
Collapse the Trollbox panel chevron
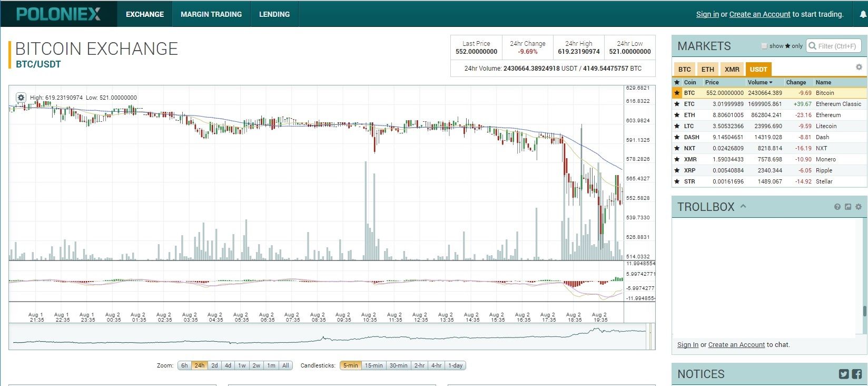point(743,206)
